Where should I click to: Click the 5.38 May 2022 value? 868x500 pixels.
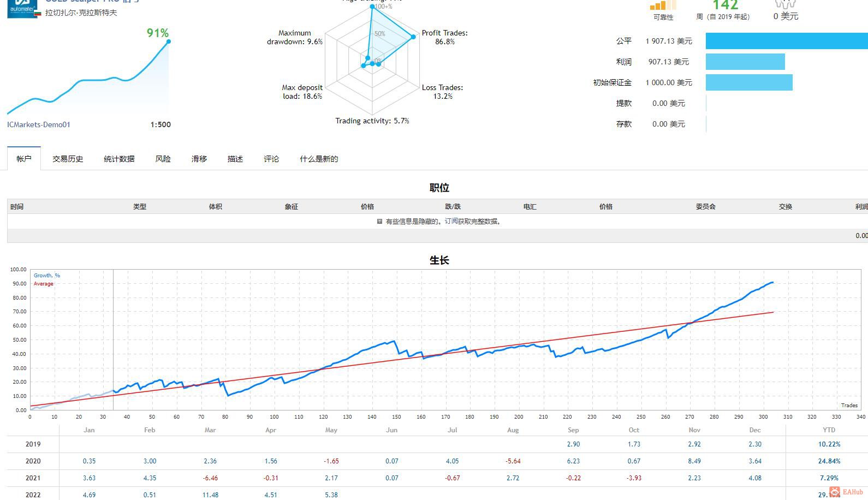tap(331, 495)
